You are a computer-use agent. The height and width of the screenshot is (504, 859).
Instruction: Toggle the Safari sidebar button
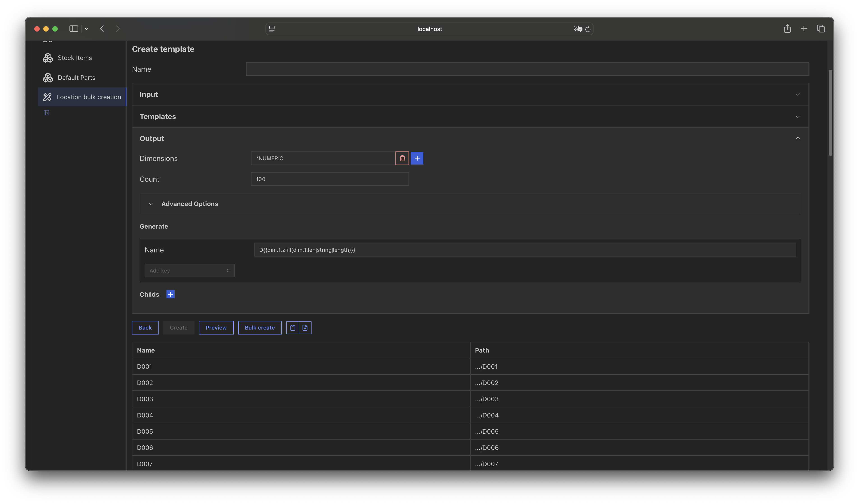pyautogui.click(x=74, y=29)
